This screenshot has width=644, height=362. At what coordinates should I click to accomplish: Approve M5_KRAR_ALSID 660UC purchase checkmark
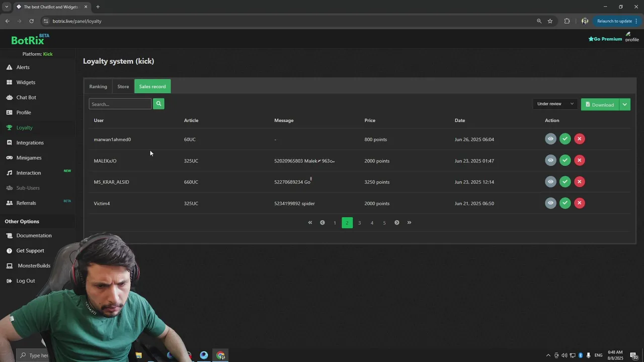(565, 182)
